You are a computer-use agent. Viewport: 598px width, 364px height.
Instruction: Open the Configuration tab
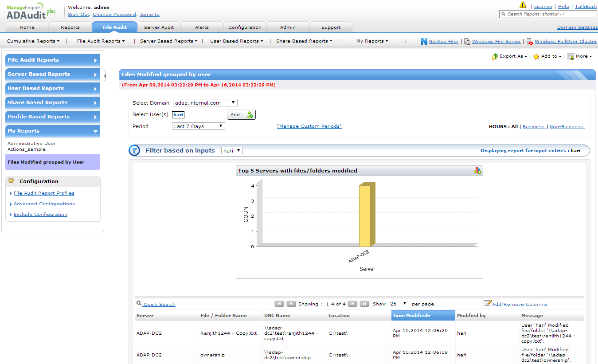[245, 27]
